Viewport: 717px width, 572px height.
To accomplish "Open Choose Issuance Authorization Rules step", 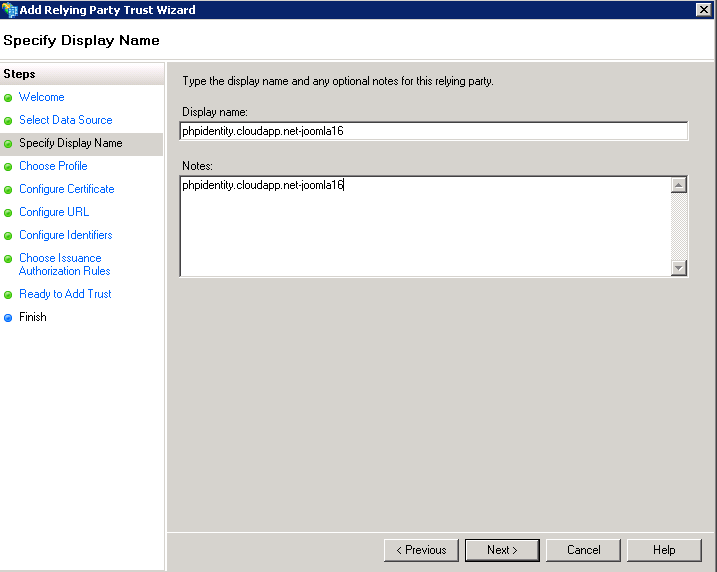I will tap(64, 264).
